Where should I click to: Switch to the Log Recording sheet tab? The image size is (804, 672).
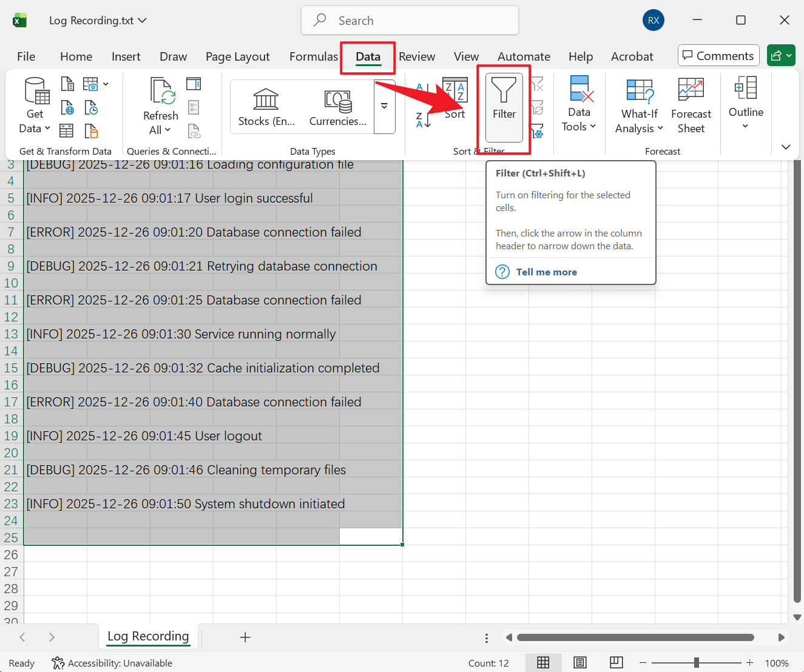coord(148,636)
